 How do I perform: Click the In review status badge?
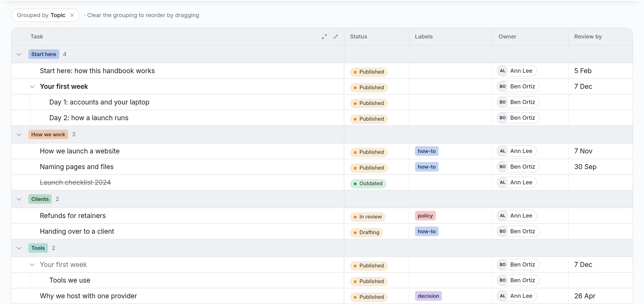coord(368,217)
